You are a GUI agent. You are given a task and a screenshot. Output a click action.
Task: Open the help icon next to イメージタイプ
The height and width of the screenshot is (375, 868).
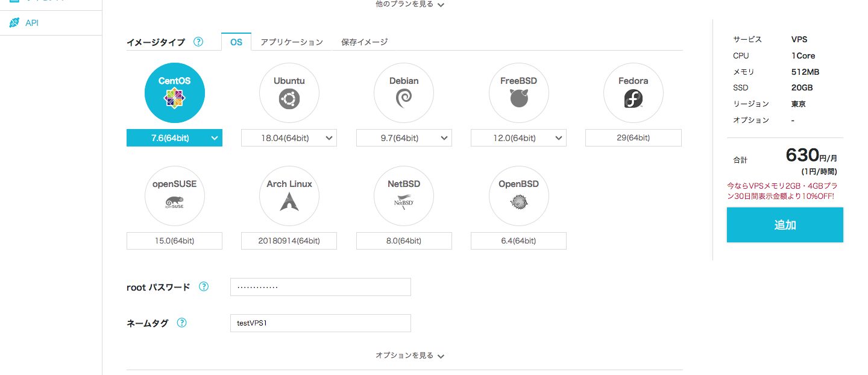198,42
